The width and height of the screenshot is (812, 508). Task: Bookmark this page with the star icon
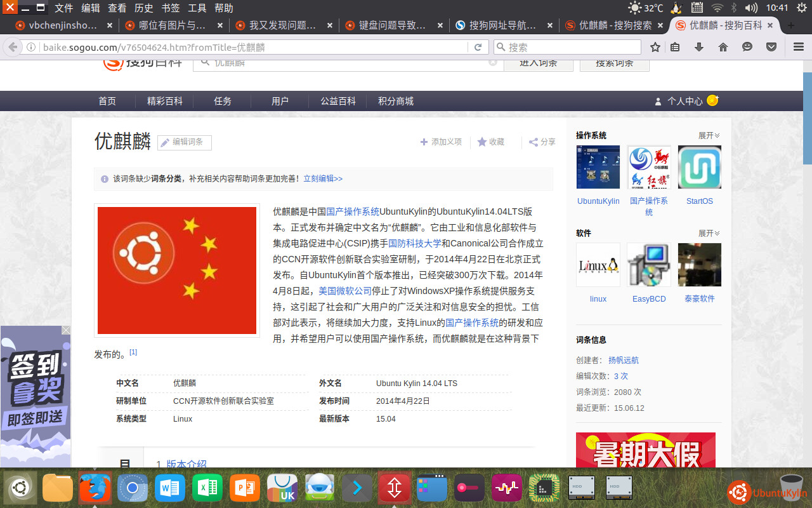tap(655, 47)
